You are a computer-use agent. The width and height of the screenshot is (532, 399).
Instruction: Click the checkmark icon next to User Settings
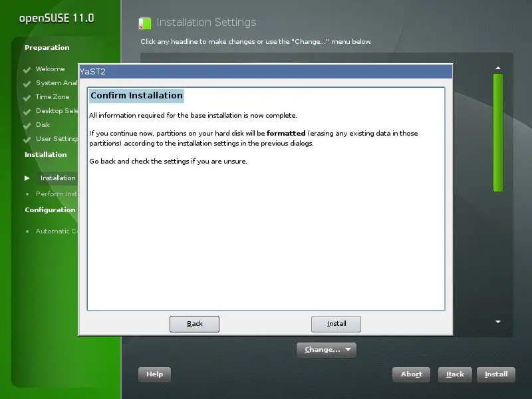point(27,140)
